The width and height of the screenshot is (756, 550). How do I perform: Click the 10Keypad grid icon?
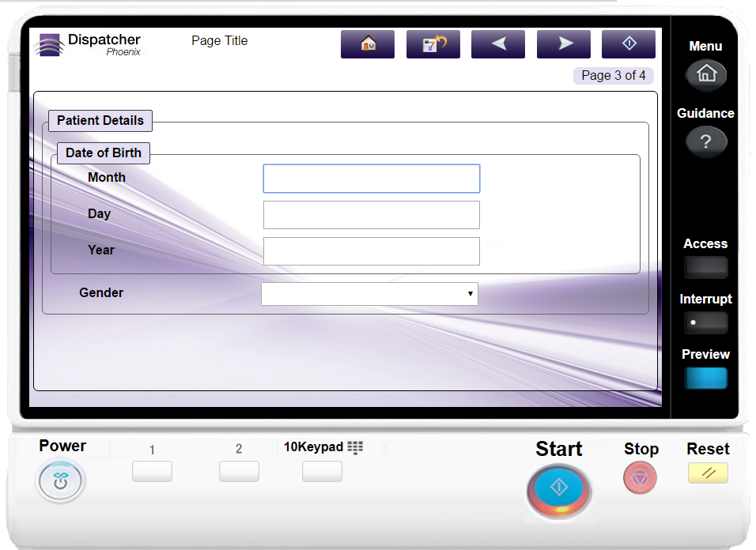tap(355, 447)
